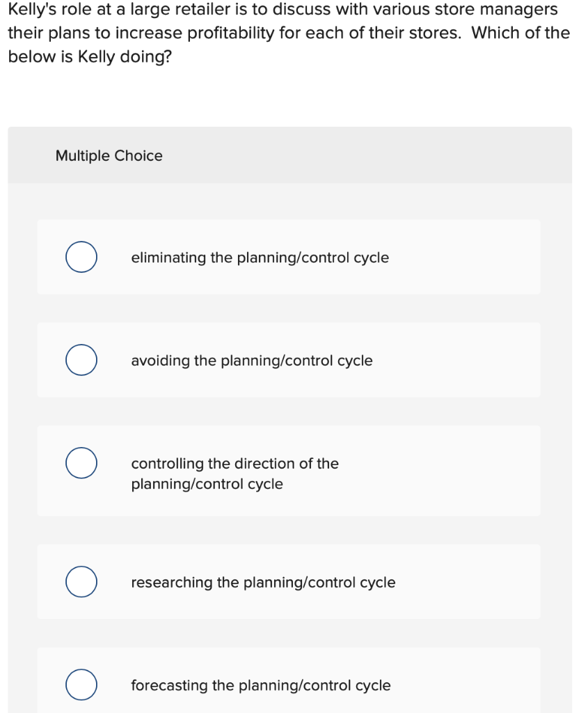
Task: Click the "forecasting the planning/control cycle" answer text
Action: coord(260,685)
